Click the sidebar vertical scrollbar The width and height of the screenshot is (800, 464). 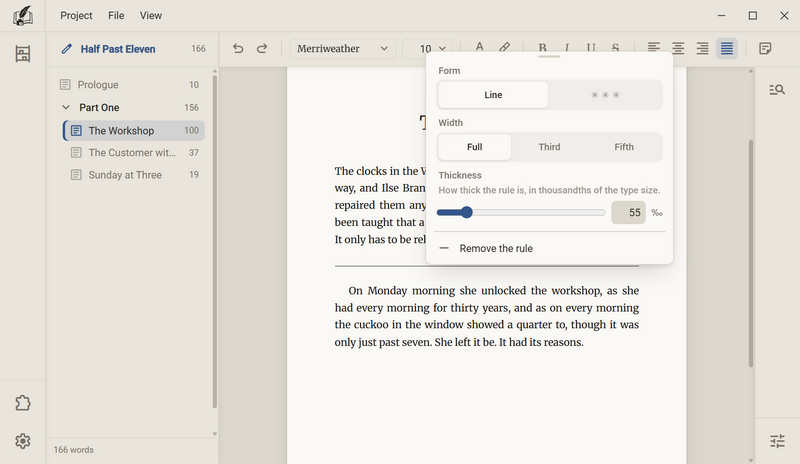pos(215,241)
